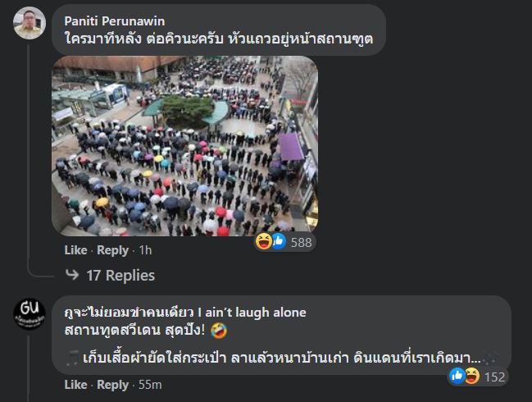Open the GU page avatar
The image size is (532, 402).
(30, 314)
